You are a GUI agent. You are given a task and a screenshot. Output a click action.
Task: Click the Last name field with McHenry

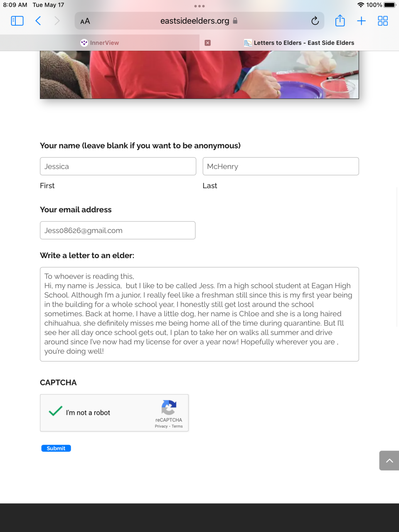coord(281,166)
